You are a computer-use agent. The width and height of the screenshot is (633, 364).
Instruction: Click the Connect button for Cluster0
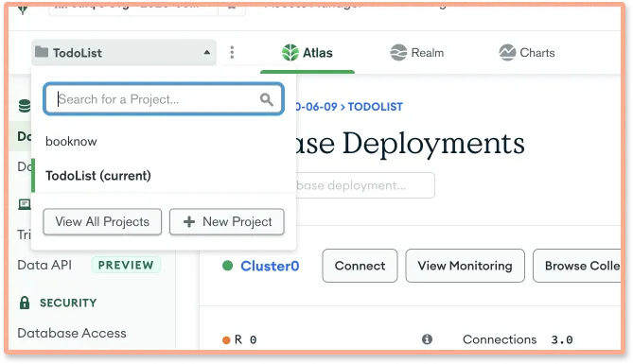pyautogui.click(x=360, y=266)
